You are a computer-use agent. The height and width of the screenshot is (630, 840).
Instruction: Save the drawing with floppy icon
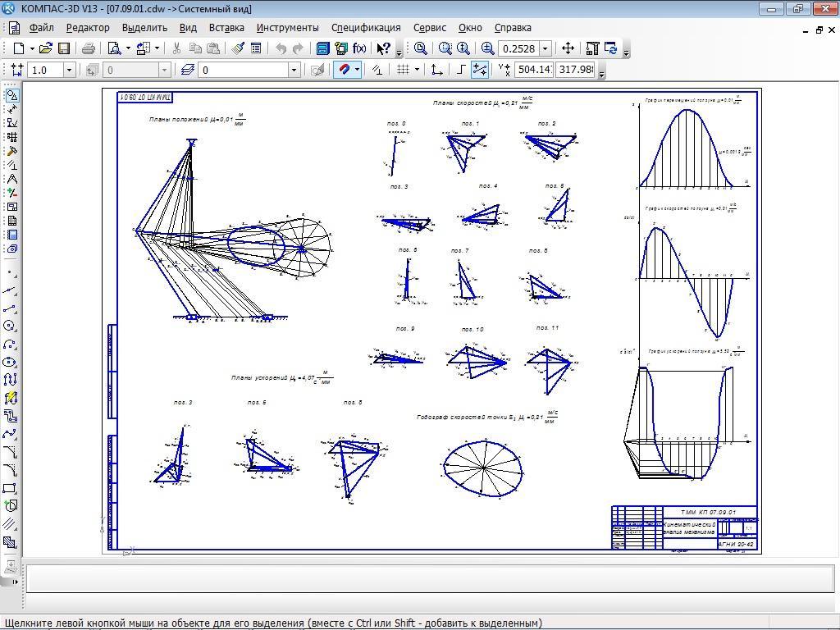click(x=64, y=48)
